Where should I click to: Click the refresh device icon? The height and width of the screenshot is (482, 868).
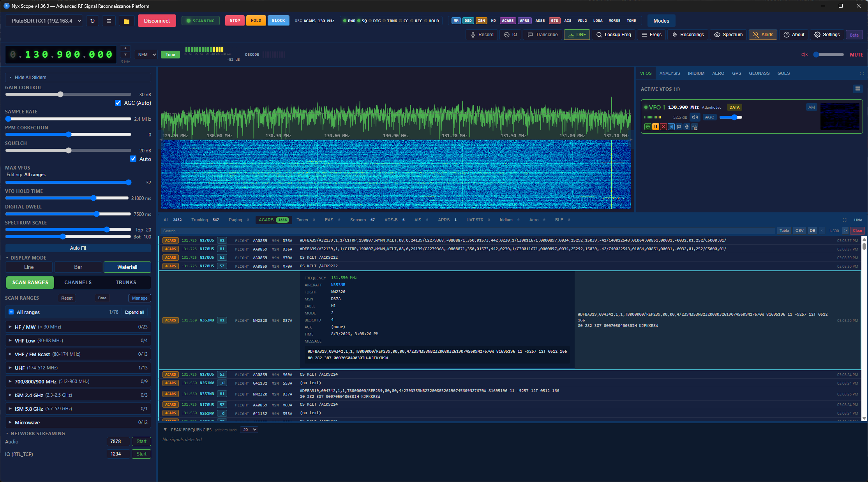click(x=92, y=21)
